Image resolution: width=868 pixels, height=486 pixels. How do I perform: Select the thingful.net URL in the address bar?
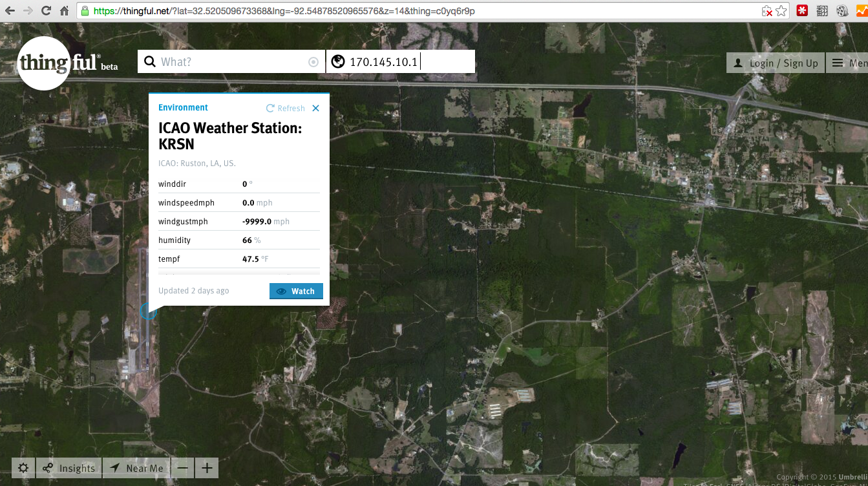[x=284, y=11]
